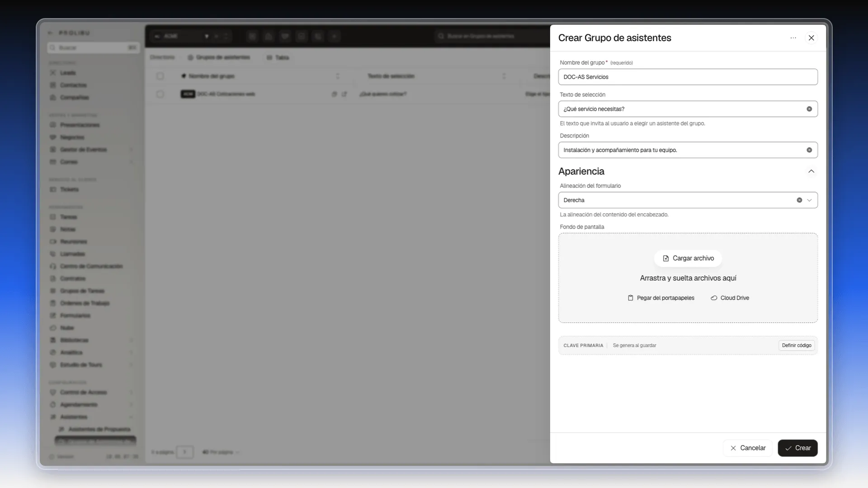Image resolution: width=868 pixels, height=488 pixels.
Task: Open the Alineación del formulario dropdown
Action: [809, 200]
